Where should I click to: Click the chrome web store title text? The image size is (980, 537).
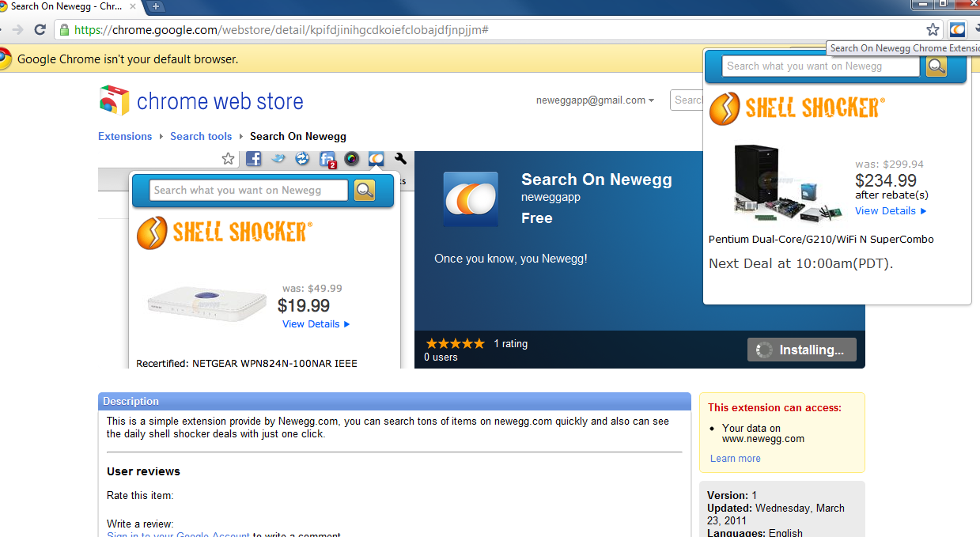point(220,101)
